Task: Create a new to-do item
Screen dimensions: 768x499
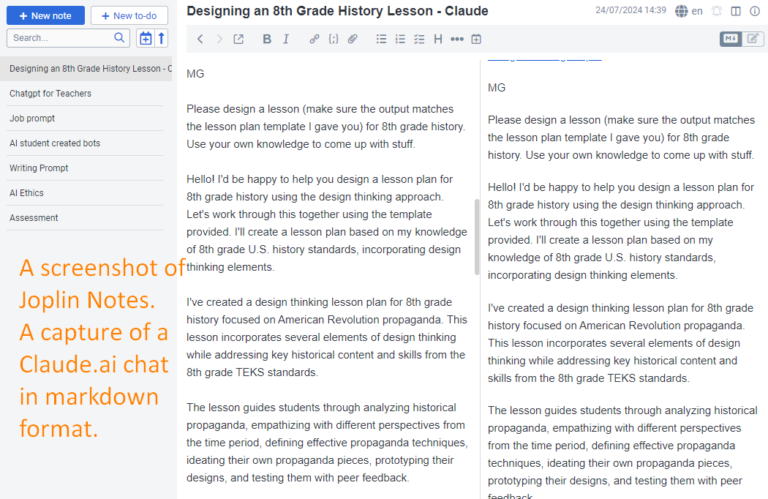Action: pos(129,16)
